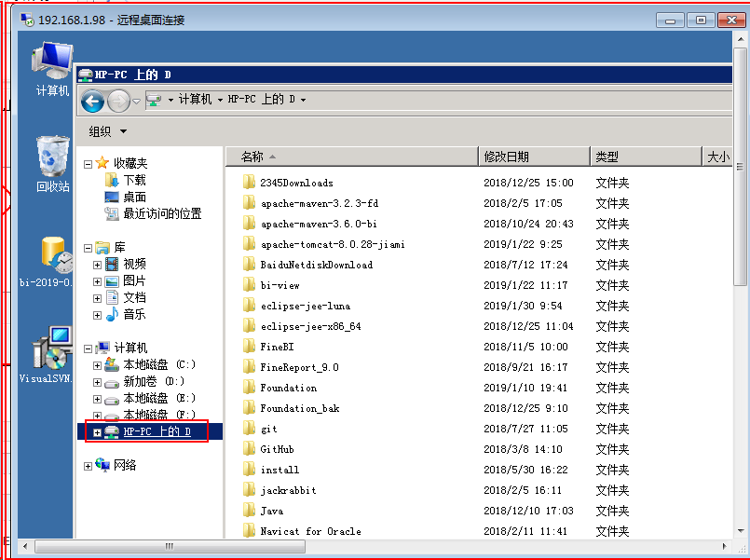Collapse the 库 tree node
Viewport: 750px width, 560px height.
pos(88,248)
